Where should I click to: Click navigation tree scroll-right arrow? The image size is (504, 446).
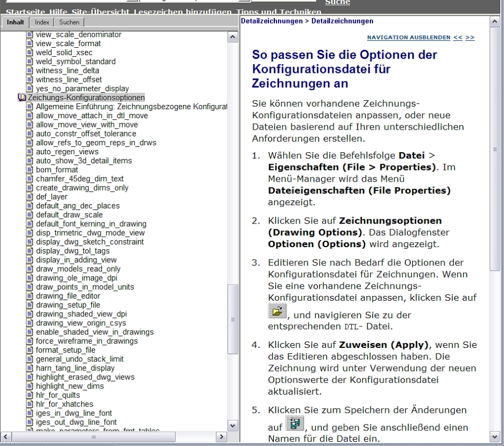click(x=221, y=437)
